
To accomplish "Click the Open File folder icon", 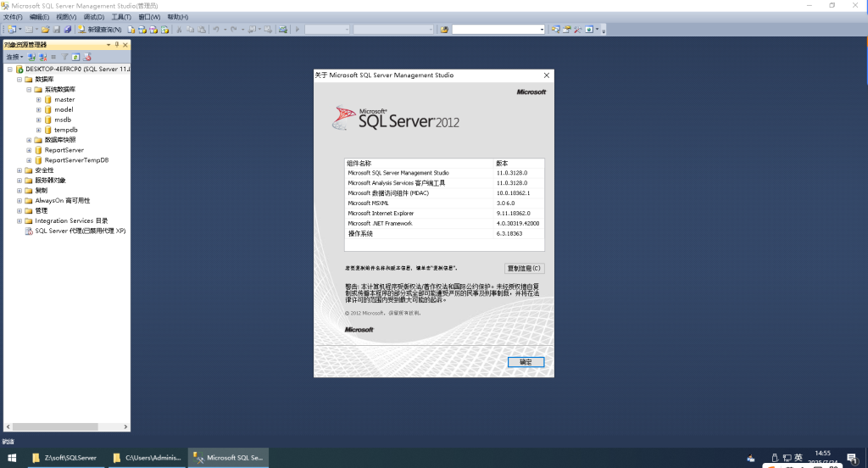I will (46, 30).
